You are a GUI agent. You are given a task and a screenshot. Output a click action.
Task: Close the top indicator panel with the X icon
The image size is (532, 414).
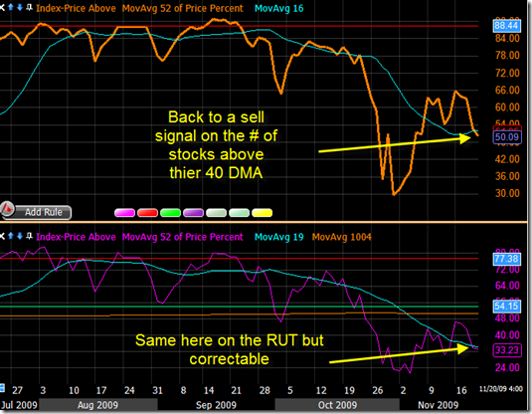[x=2, y=8]
